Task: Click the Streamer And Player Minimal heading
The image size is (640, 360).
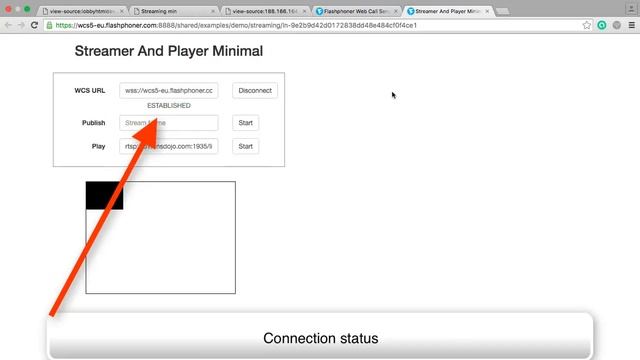Action: [x=169, y=51]
